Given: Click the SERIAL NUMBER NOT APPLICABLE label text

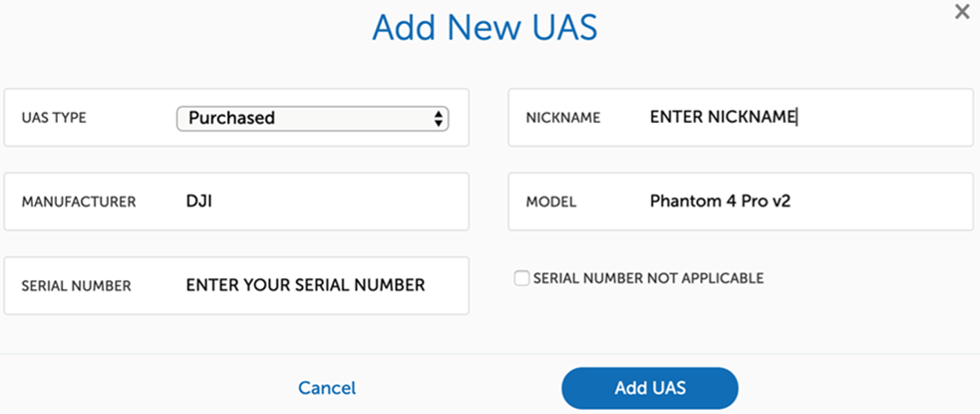Looking at the screenshot, I should 649,278.
